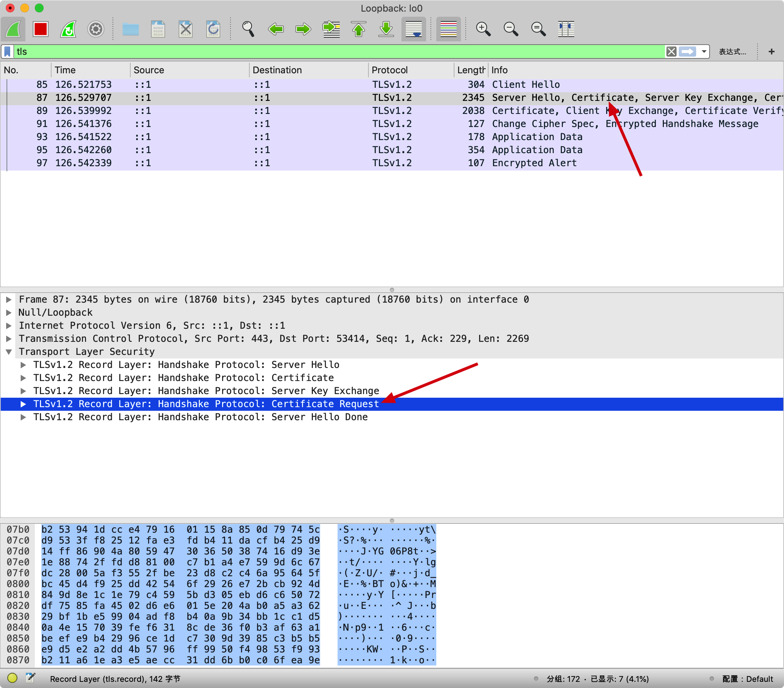Go to the first packet

click(359, 29)
